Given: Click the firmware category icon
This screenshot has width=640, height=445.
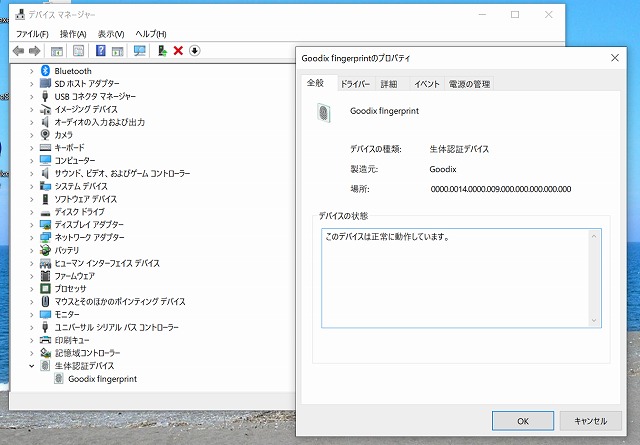Looking at the screenshot, I should tap(45, 276).
